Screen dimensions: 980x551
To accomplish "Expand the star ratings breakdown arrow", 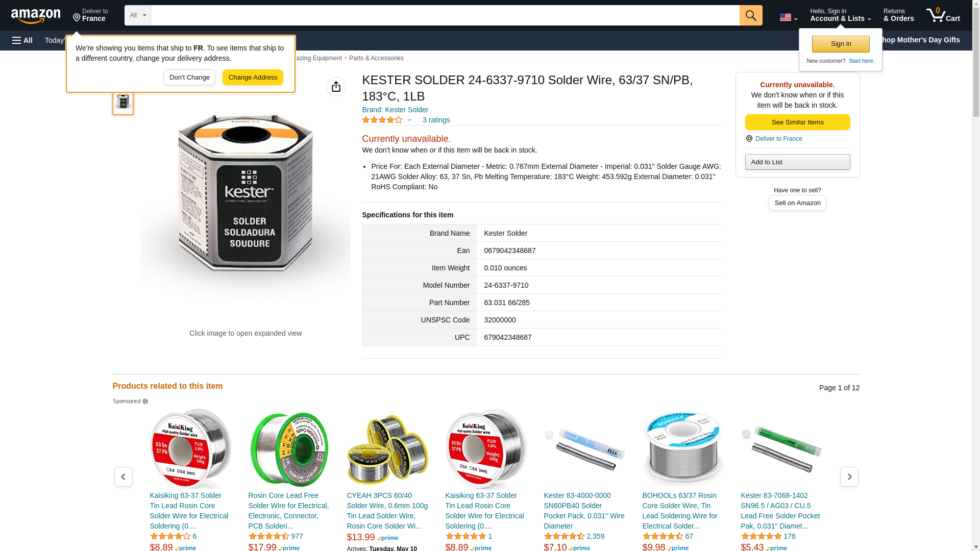I will pyautogui.click(x=409, y=120).
